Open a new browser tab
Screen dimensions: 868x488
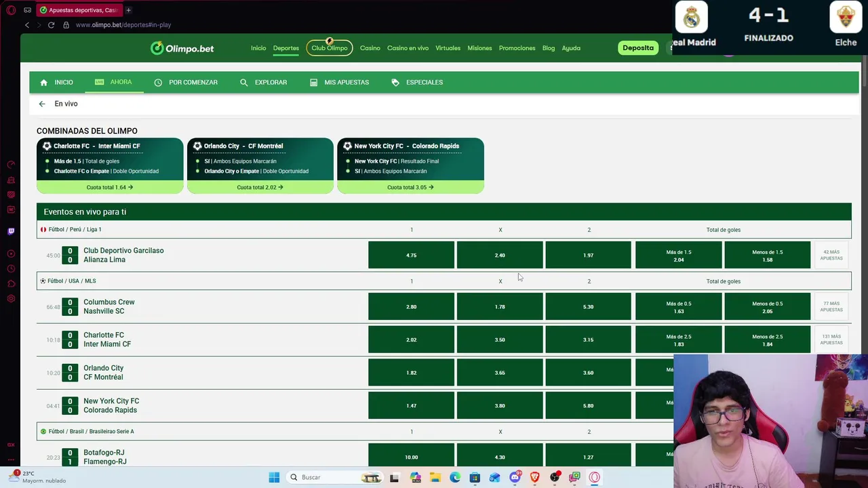pos(128,10)
